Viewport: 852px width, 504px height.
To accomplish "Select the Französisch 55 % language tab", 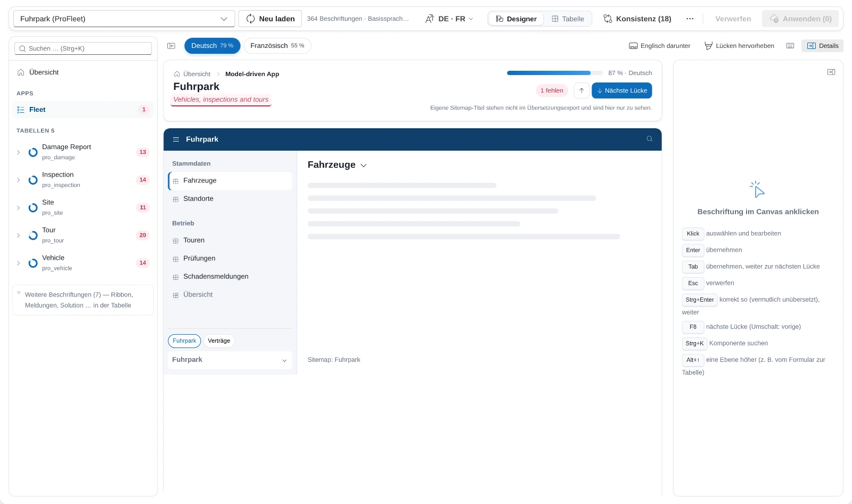I will coord(277,46).
